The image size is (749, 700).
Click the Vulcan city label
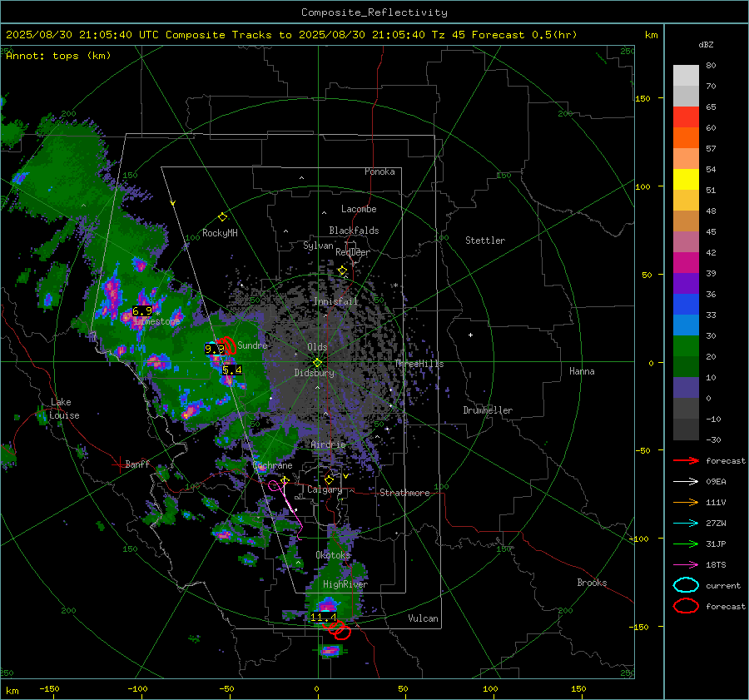[x=424, y=618]
